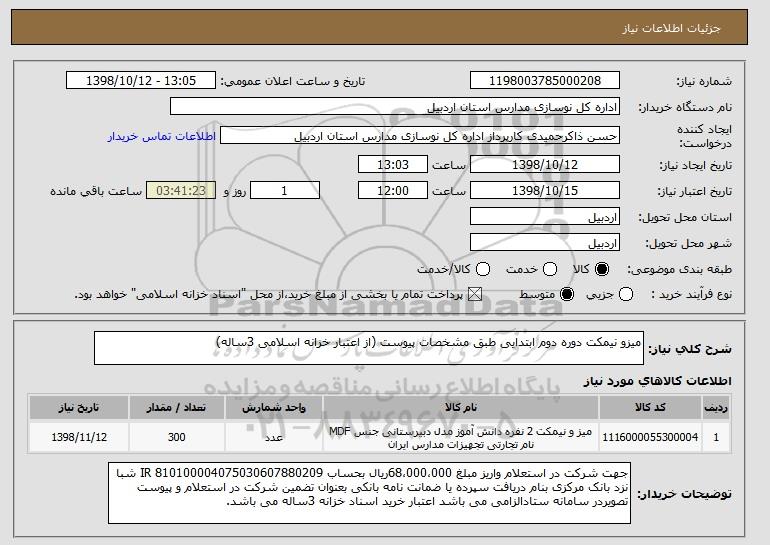Viewport: 770px width, 545px height.
Task: Click the شماره نیاز field 1198003785000208
Action: tap(545, 81)
